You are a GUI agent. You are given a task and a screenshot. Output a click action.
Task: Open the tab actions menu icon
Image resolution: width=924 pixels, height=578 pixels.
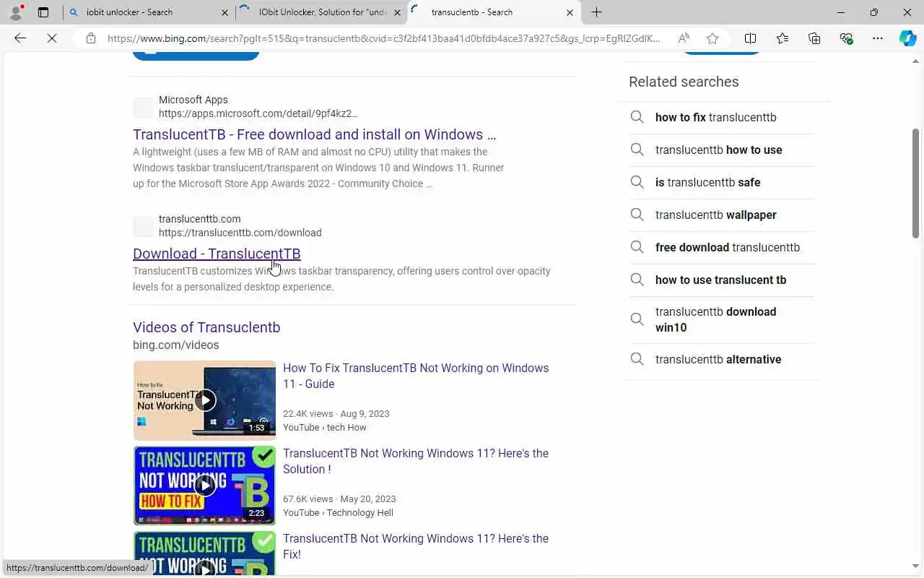43,12
